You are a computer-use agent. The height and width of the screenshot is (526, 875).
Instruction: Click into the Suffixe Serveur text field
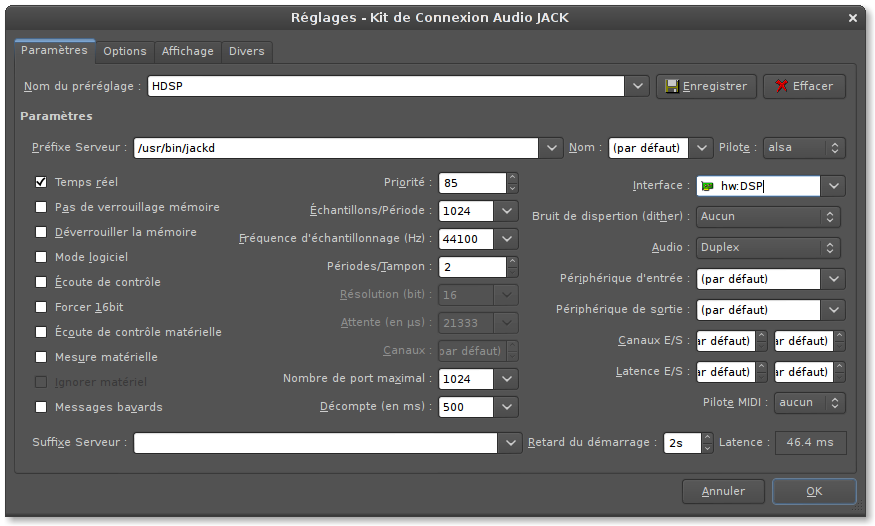pos(315,442)
